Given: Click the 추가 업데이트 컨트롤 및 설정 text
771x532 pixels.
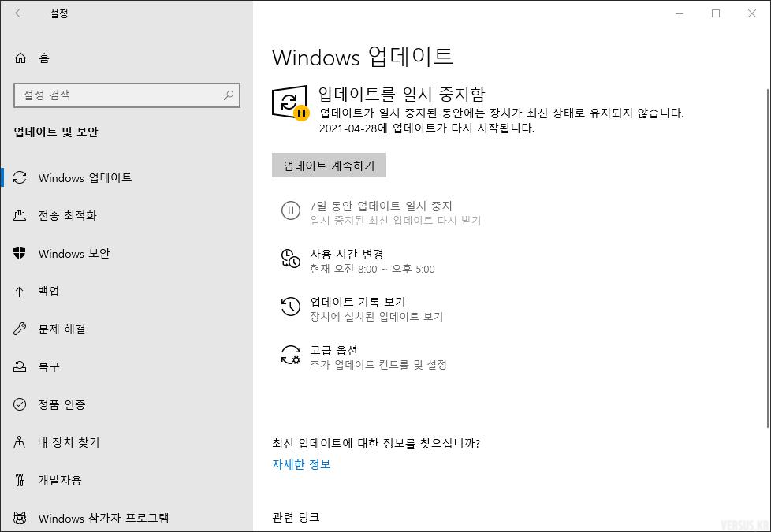Looking at the screenshot, I should [x=378, y=364].
